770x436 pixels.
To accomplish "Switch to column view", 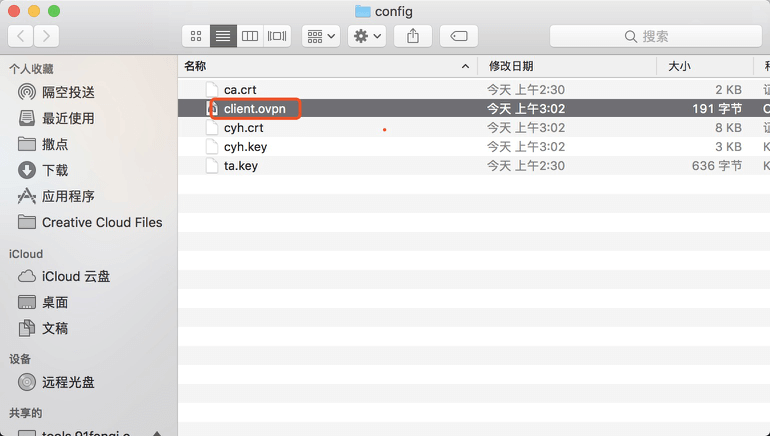I will tap(250, 36).
